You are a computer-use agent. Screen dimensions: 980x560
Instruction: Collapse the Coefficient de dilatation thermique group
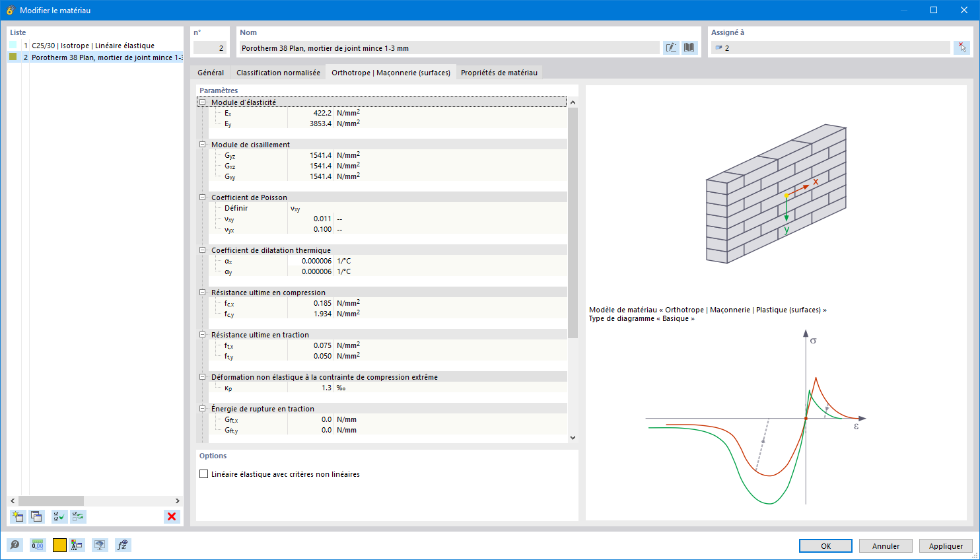click(203, 250)
